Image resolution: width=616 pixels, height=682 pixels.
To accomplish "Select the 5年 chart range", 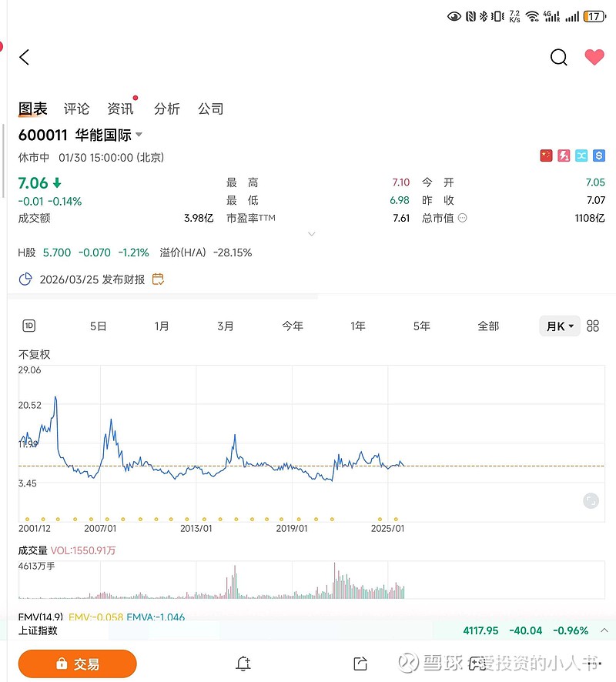I will [x=422, y=326].
